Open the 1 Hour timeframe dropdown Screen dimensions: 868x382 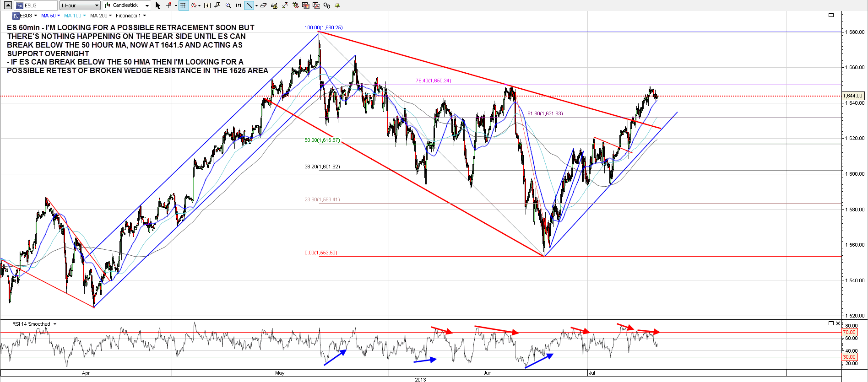80,5
